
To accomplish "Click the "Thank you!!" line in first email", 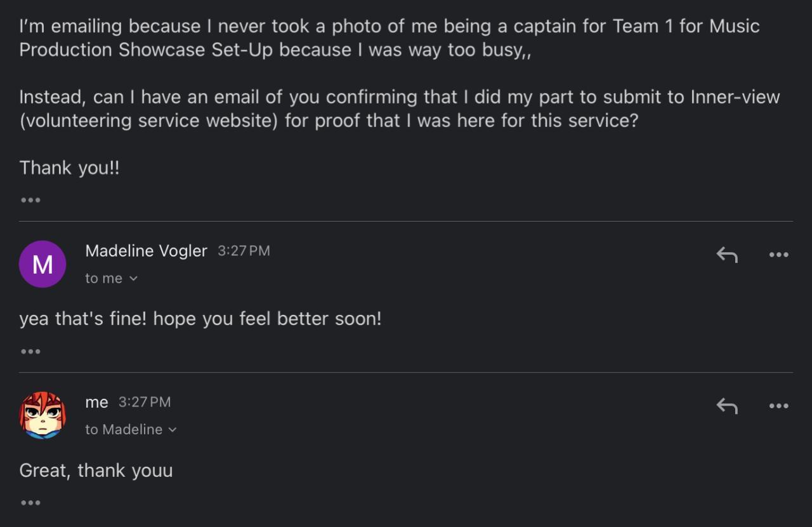I will [69, 168].
